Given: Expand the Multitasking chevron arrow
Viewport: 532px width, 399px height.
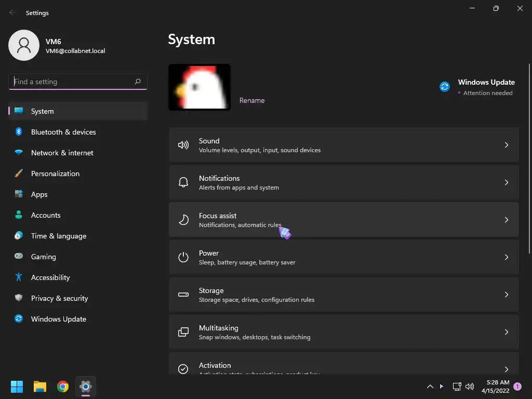Looking at the screenshot, I should tap(506, 332).
